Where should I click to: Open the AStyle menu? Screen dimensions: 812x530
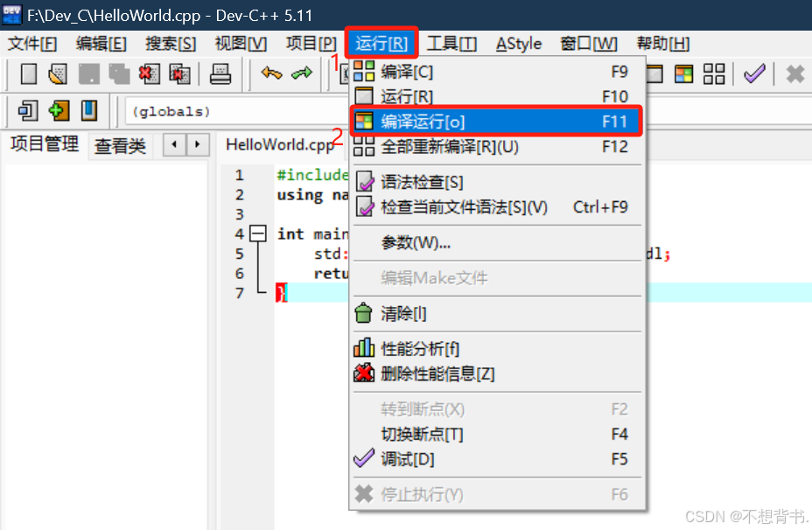tap(519, 44)
